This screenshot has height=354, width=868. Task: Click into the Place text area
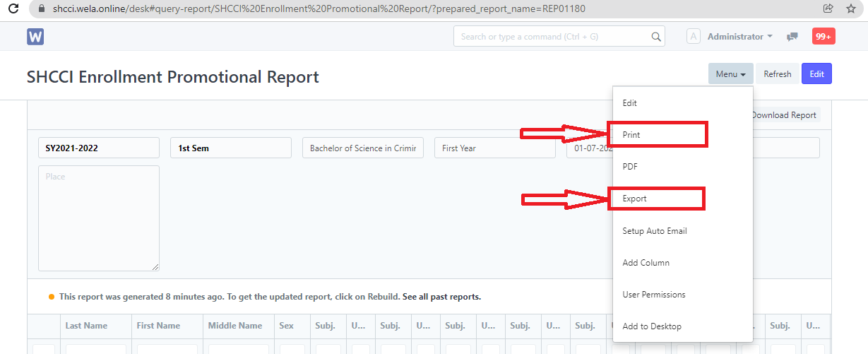click(99, 218)
